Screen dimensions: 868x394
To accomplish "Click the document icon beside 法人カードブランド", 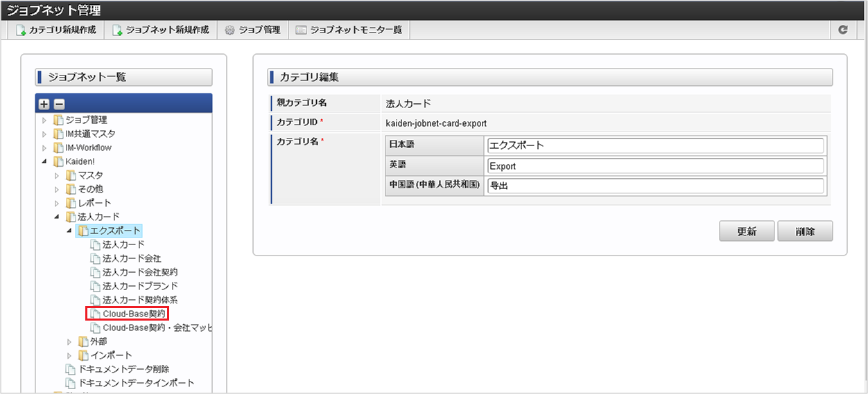I will point(95,286).
